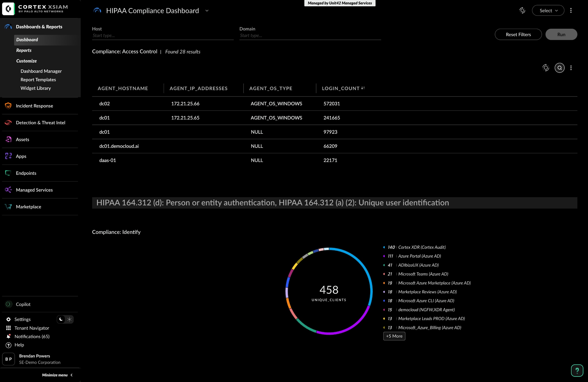Select the Detection & Threat Intel icon
588x382 pixels.
coord(8,123)
